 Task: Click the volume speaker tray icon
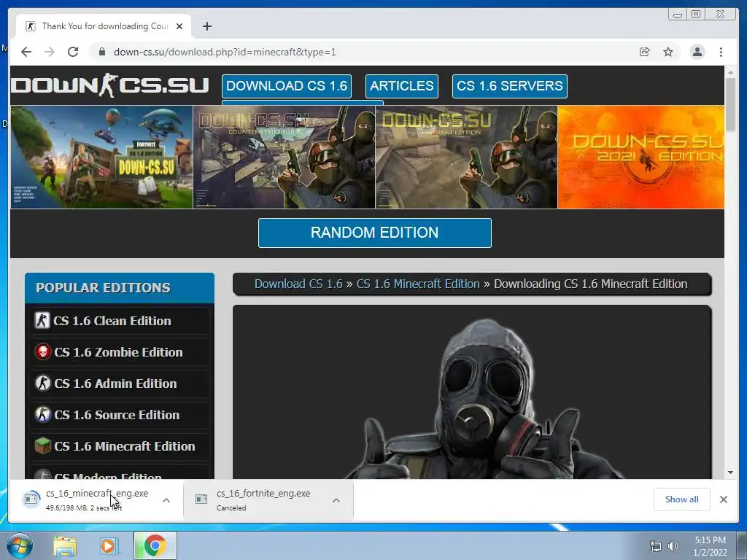(673, 546)
